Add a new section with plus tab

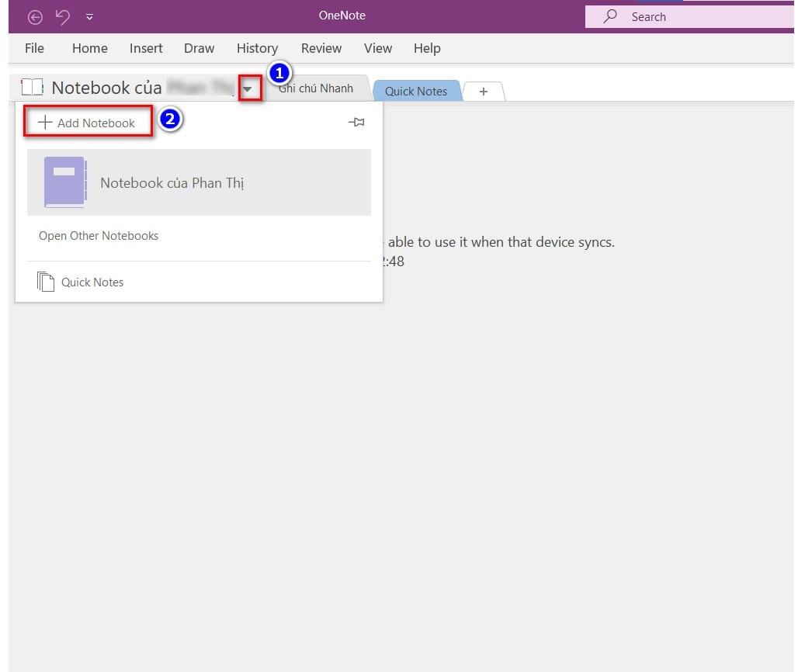click(484, 92)
